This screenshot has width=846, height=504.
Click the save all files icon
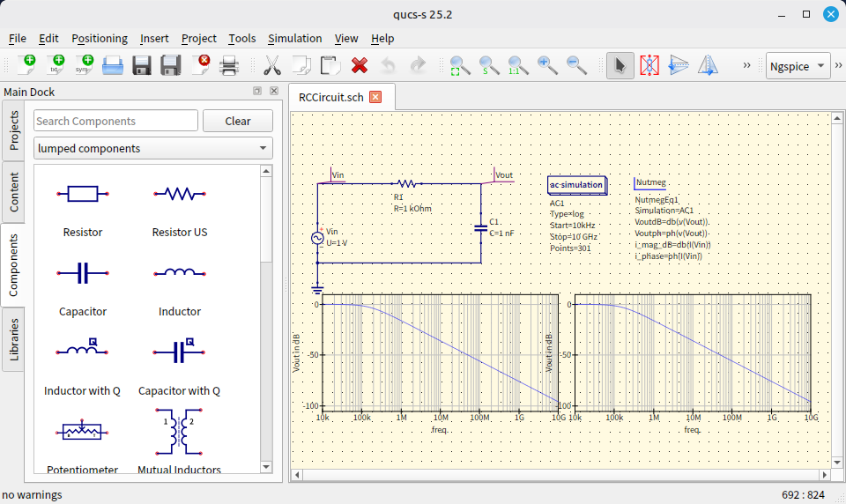[x=171, y=65]
